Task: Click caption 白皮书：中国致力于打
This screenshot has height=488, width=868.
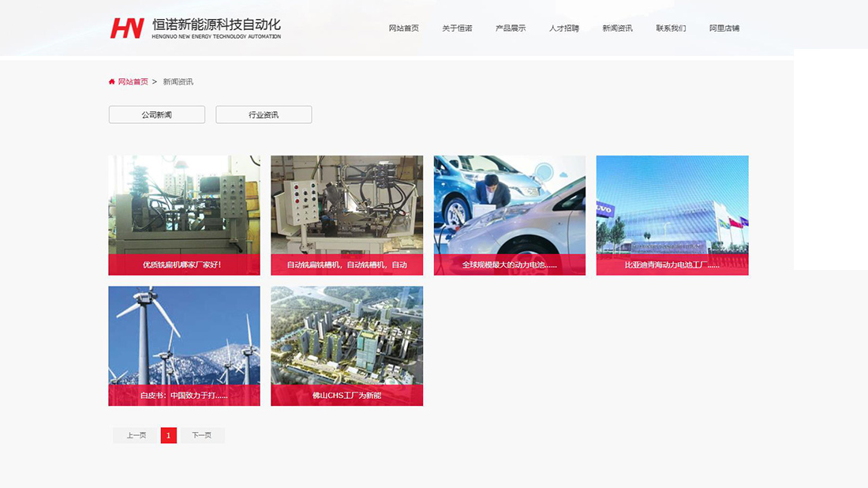Action: [184, 396]
